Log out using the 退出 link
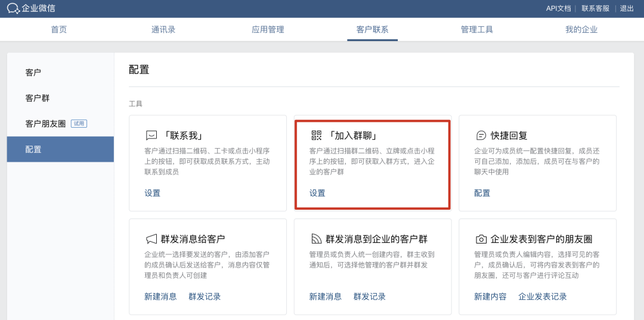 [x=627, y=8]
